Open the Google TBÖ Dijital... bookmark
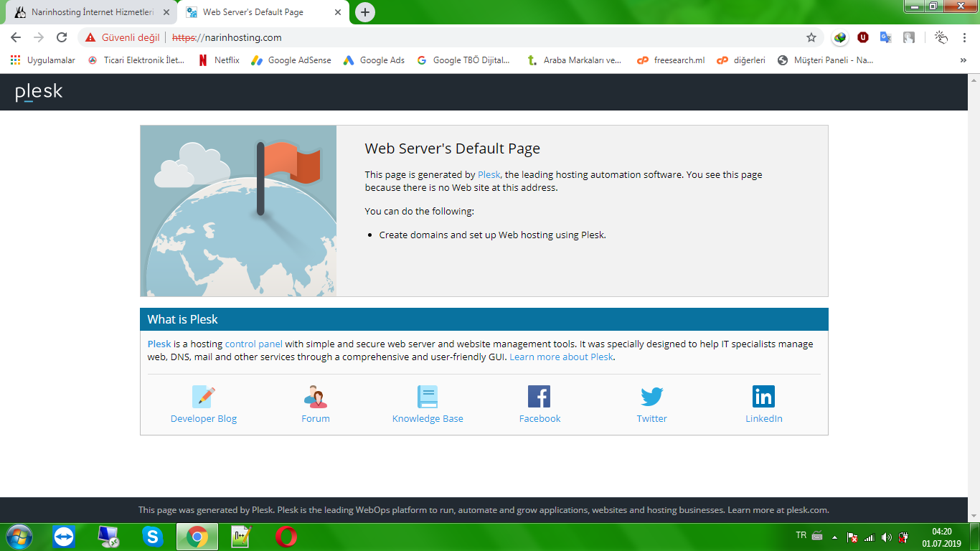This screenshot has width=980, height=551. (463, 60)
